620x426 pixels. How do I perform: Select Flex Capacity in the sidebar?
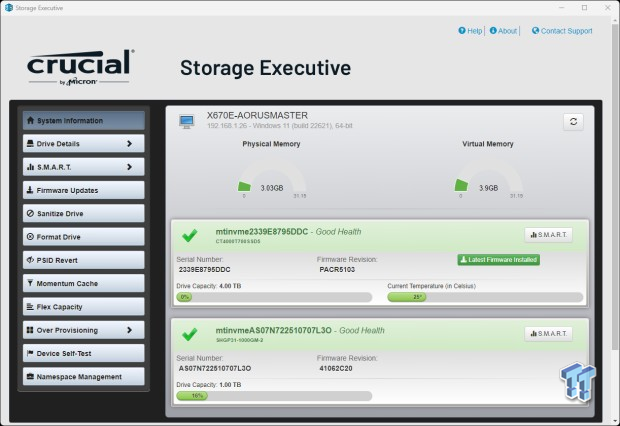coord(83,307)
